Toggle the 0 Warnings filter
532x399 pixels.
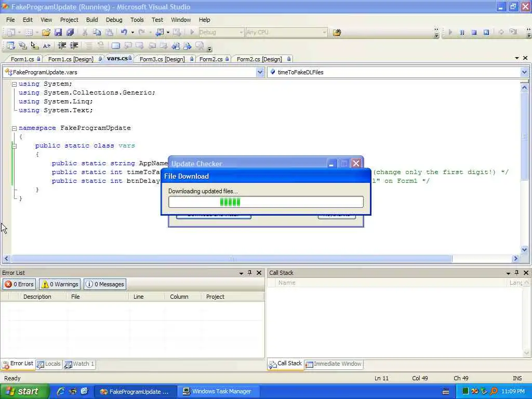[60, 284]
